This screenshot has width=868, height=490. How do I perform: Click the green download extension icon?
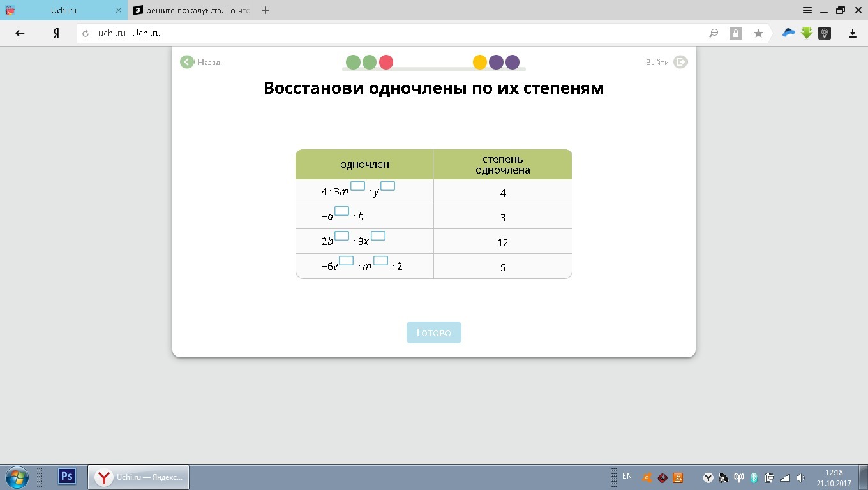pos(807,33)
